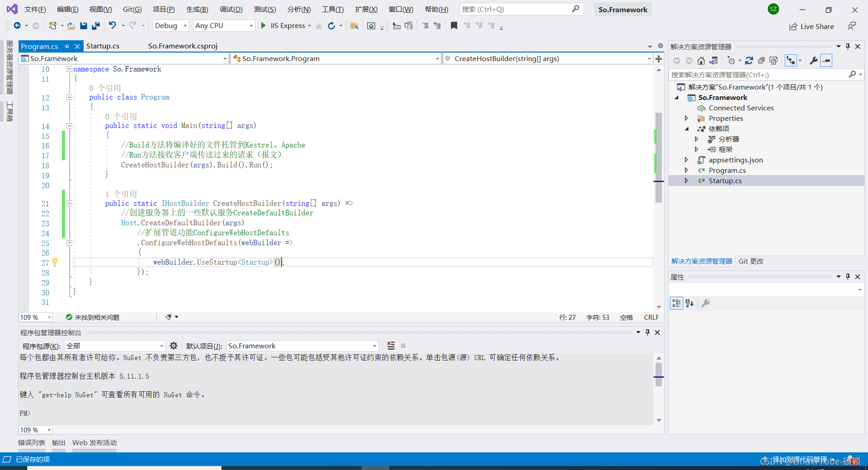Open Properties wrench icon in Solution Explorer

coord(814,61)
